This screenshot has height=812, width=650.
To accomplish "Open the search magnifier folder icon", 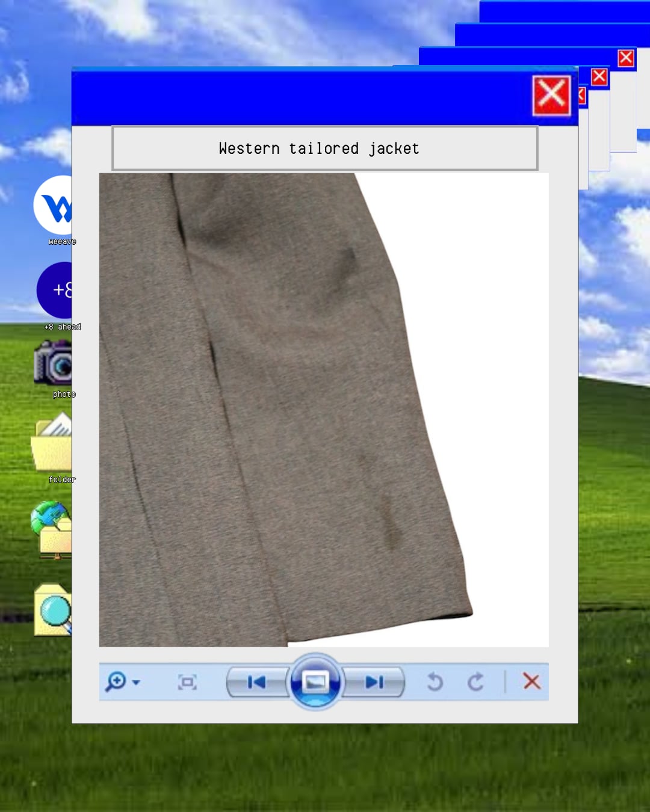I will [x=53, y=609].
